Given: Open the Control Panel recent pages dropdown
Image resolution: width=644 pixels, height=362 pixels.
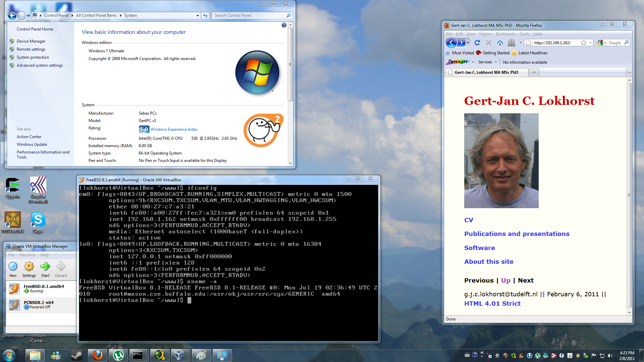Looking at the screenshot, I should click(28, 15).
